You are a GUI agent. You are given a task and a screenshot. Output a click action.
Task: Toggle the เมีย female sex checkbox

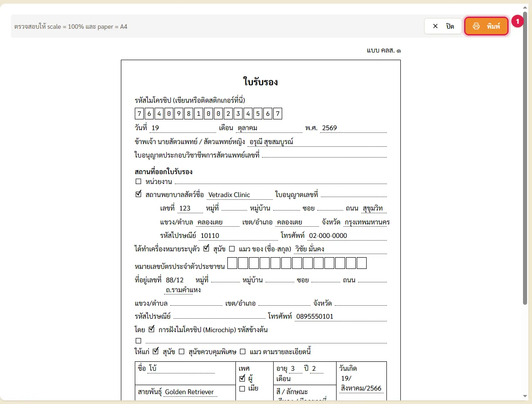pyautogui.click(x=242, y=389)
